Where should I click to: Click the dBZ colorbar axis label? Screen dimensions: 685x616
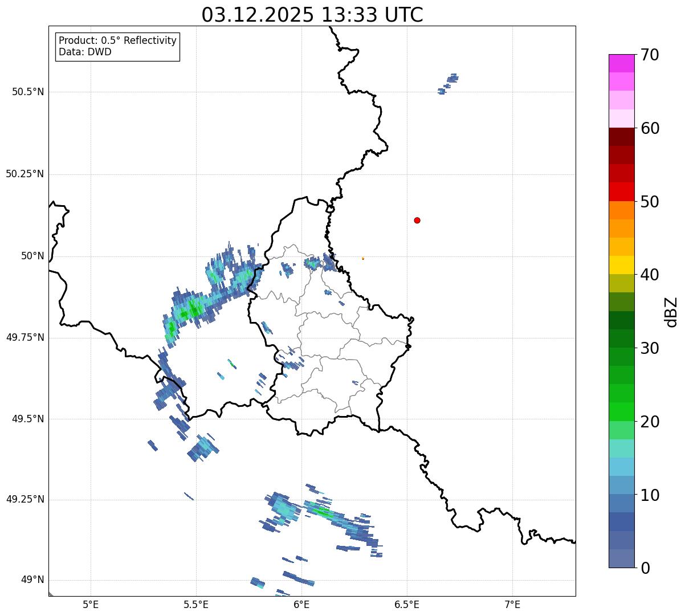671,311
